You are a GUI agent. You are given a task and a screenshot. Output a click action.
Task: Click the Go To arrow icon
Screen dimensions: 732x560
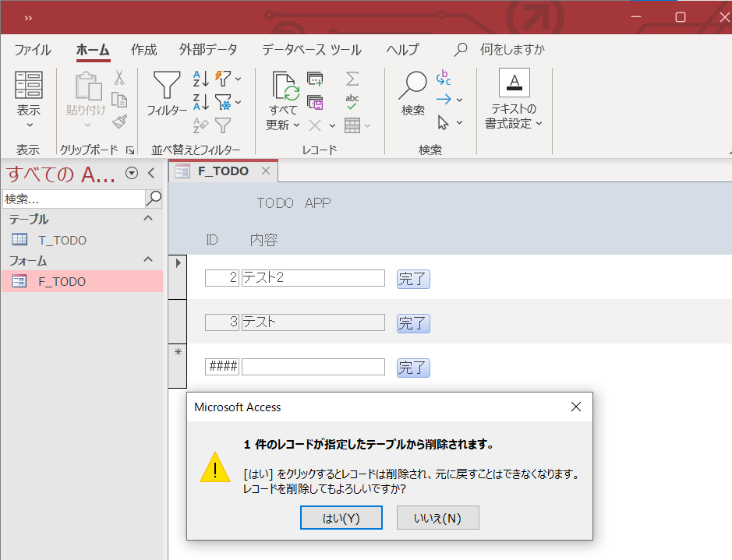(x=444, y=100)
